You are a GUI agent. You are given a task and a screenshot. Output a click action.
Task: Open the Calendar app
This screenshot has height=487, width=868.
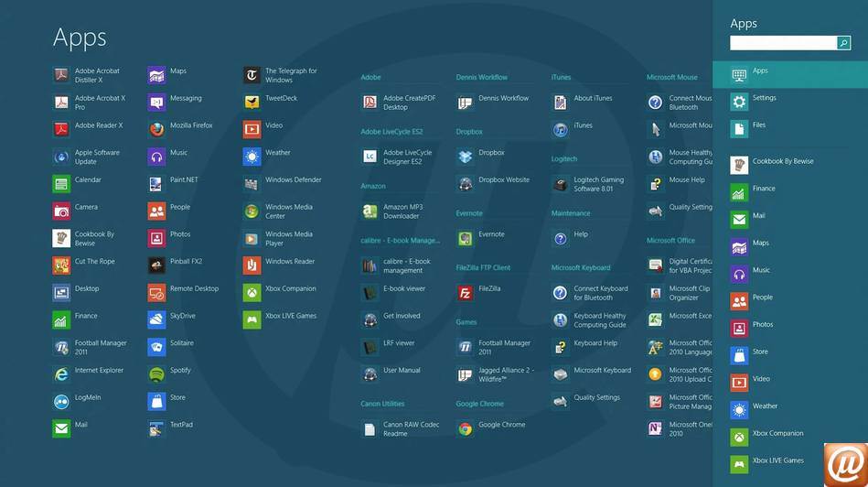tap(77, 183)
